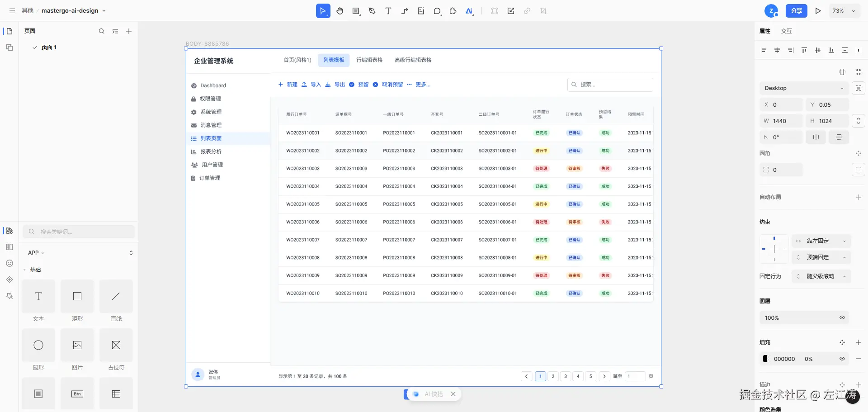This screenshot has height=412, width=868.
Task: Choose the Connector line tool
Action: [x=405, y=11]
